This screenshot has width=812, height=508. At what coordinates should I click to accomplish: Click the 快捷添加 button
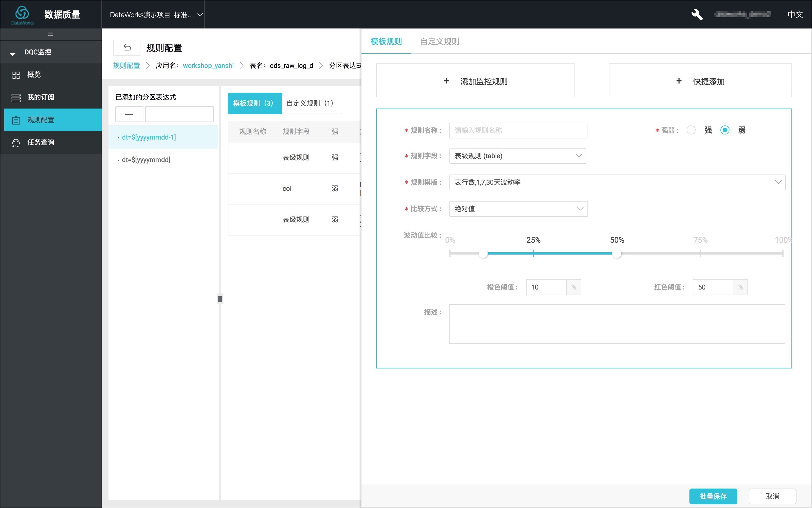700,81
